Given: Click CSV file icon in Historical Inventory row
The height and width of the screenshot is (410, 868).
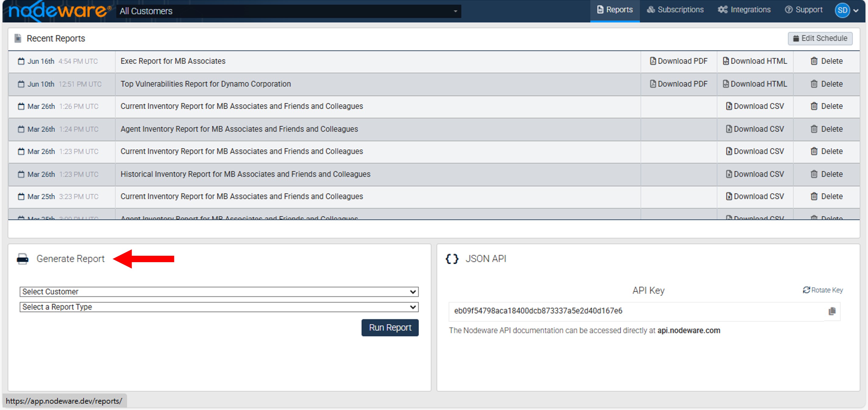Looking at the screenshot, I should pyautogui.click(x=729, y=174).
